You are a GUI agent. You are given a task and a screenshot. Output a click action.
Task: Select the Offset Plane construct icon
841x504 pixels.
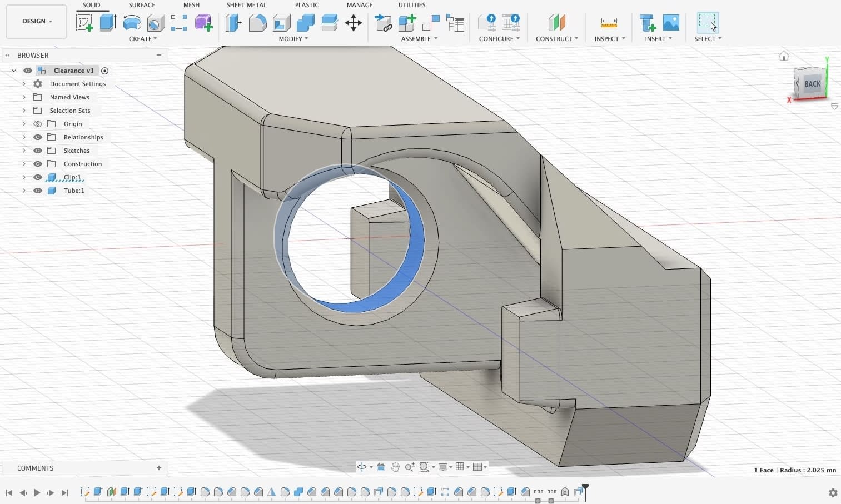(x=556, y=23)
